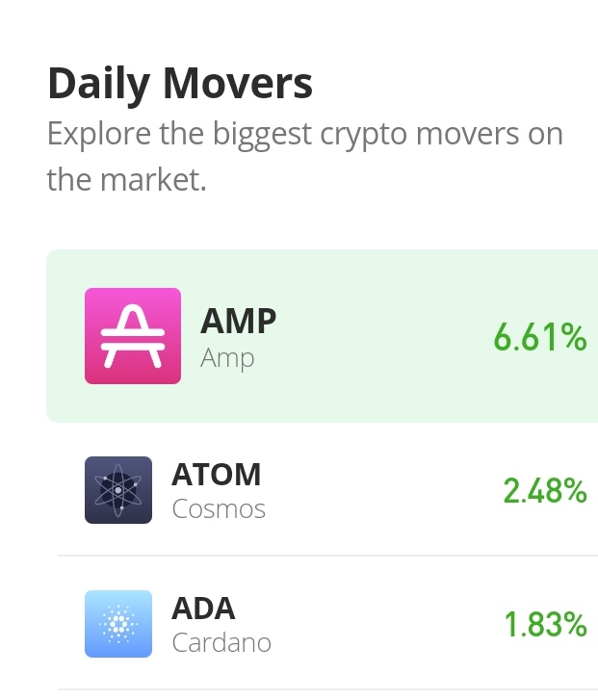Click the blue Cardano logo icon

point(118,624)
